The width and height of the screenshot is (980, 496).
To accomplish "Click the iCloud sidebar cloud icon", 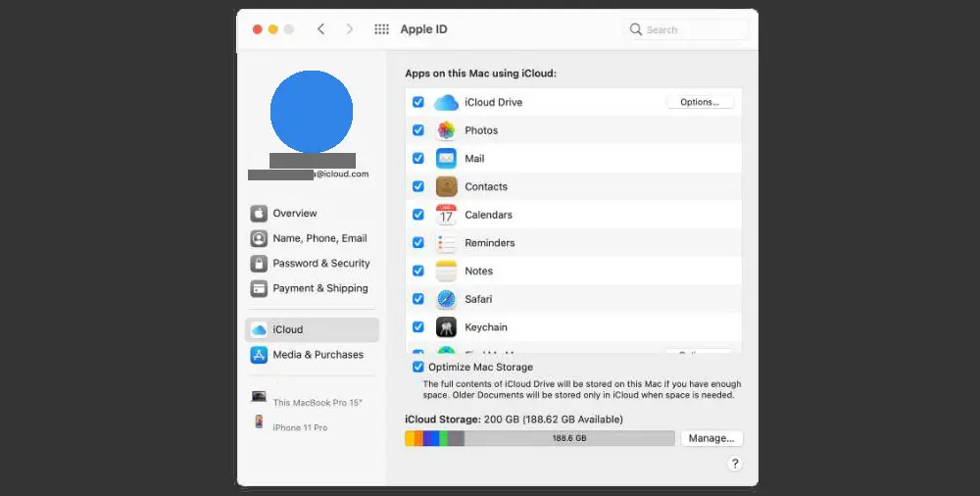I will coord(259,329).
